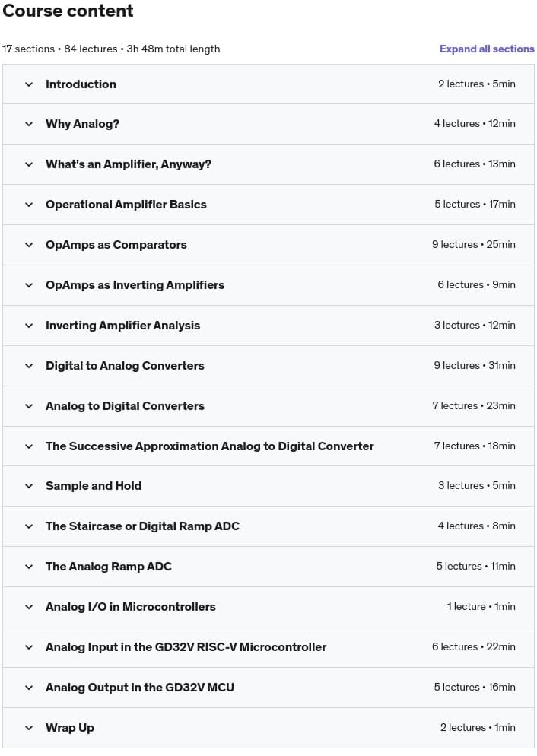The height and width of the screenshot is (756, 537).
Task: Expand Inverting Amplifier Analysis chevron arrow
Action: [x=29, y=326]
